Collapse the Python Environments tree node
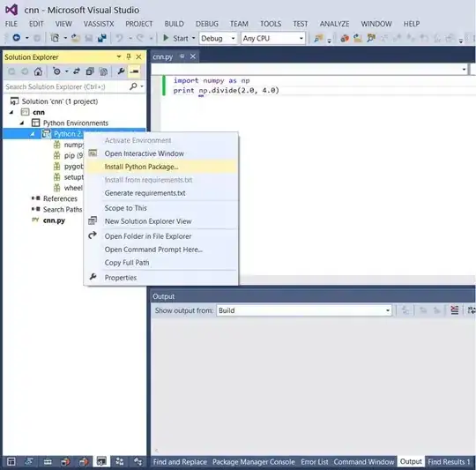The image size is (476, 470). 22,123
